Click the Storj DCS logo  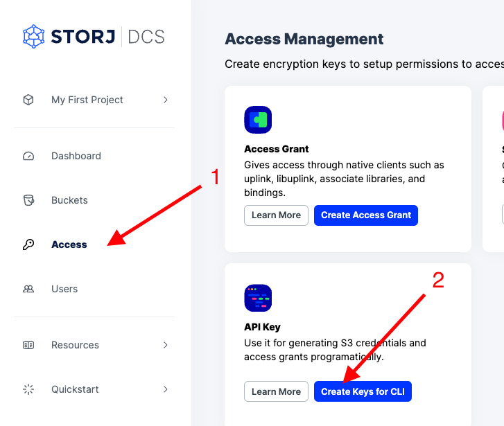94,36
